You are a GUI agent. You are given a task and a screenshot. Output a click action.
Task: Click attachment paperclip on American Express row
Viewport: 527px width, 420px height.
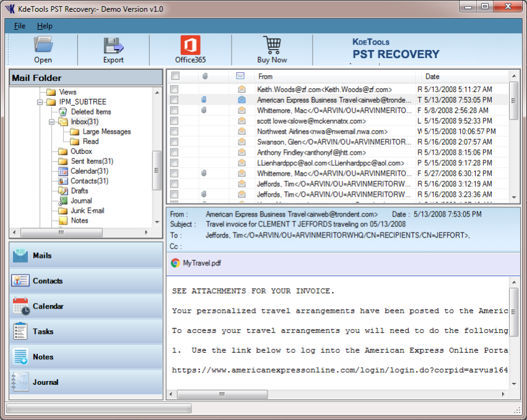(x=204, y=100)
